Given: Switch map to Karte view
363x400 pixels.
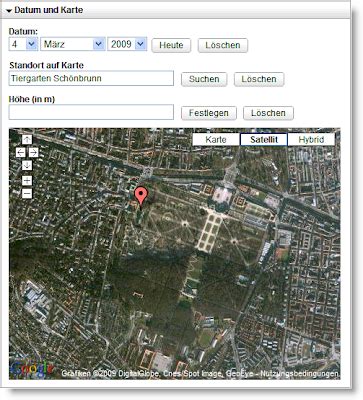Looking at the screenshot, I should [x=216, y=139].
